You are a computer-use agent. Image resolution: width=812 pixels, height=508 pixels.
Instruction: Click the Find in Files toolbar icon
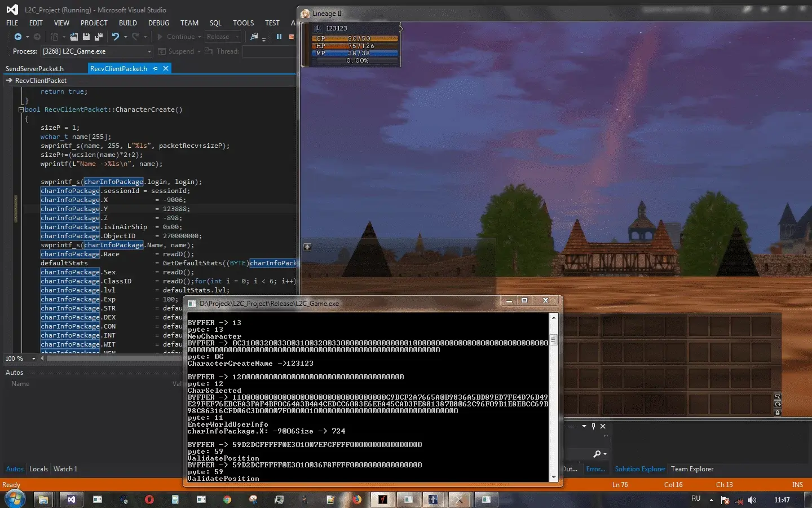coord(254,37)
